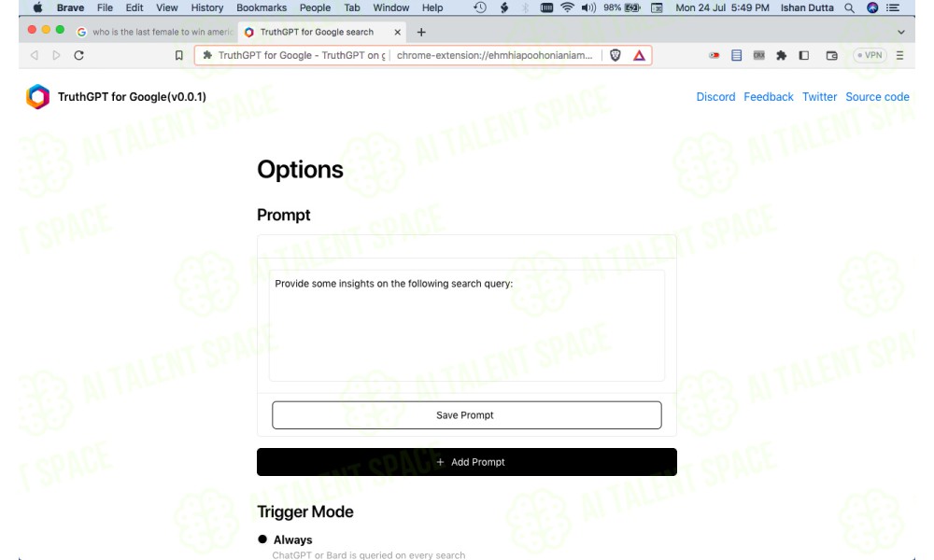The width and height of the screenshot is (934, 560).
Task: Open the People menu
Action: (x=315, y=7)
